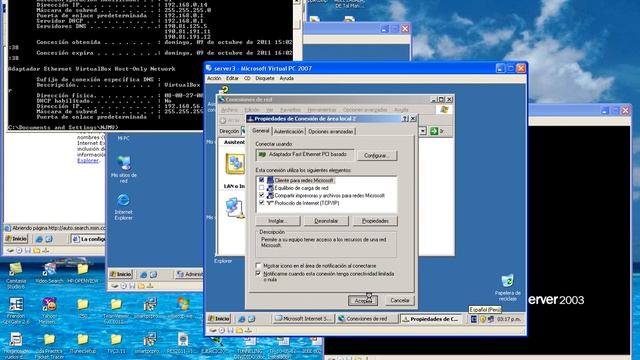Click the language indicator in server3 tray
Screen dimensions: 640x360
pos(473,319)
